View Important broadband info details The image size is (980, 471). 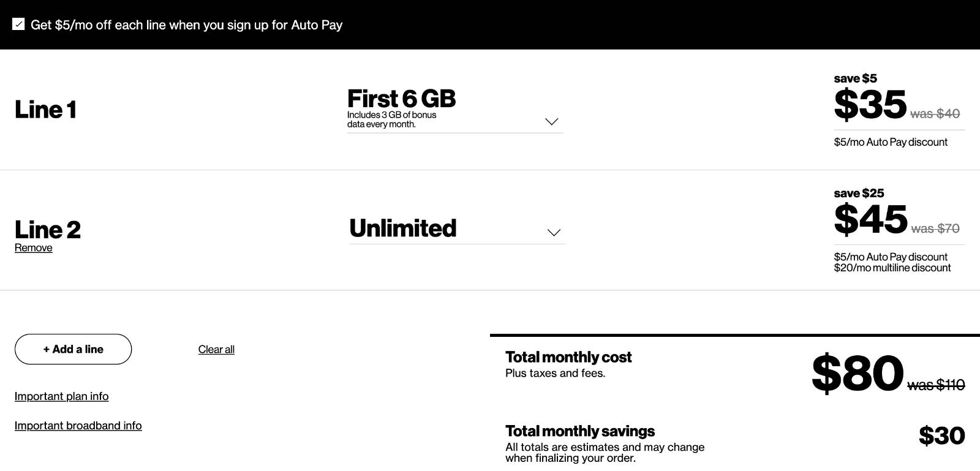[x=78, y=425]
